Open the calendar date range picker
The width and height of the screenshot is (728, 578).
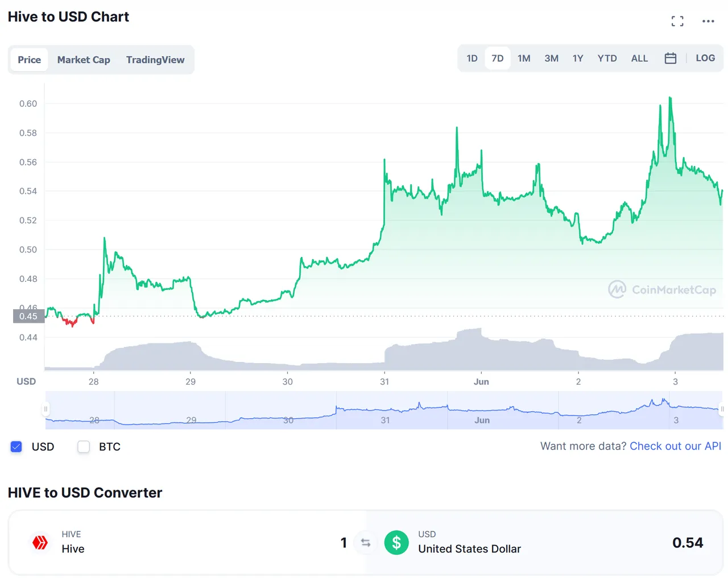click(671, 58)
